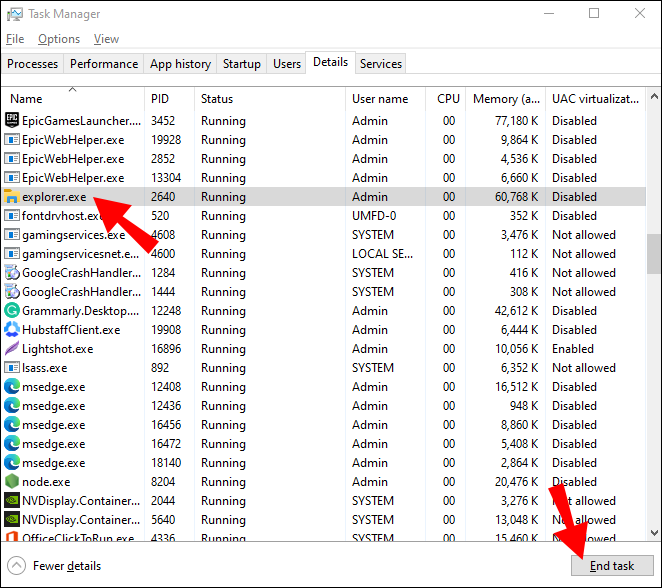Click memory value 20,476 K
The height and width of the screenshot is (588, 662).
click(516, 482)
